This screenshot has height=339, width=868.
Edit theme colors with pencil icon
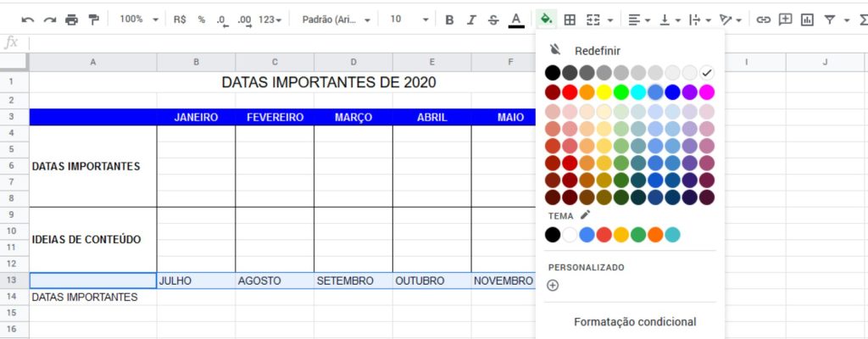point(585,215)
